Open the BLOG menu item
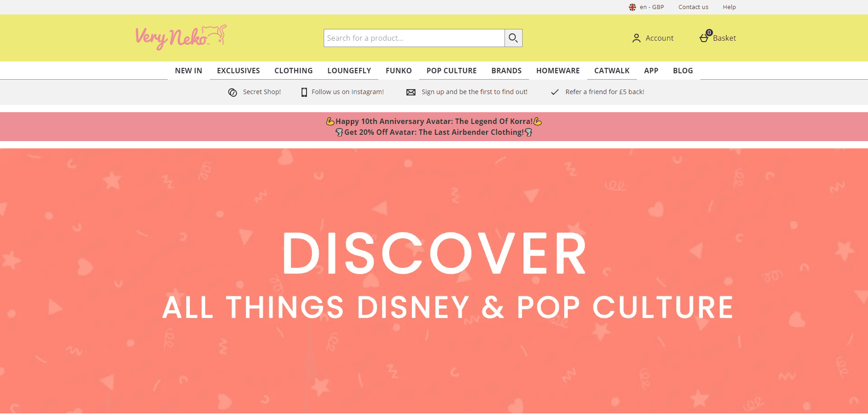This screenshot has height=418, width=868. (683, 71)
